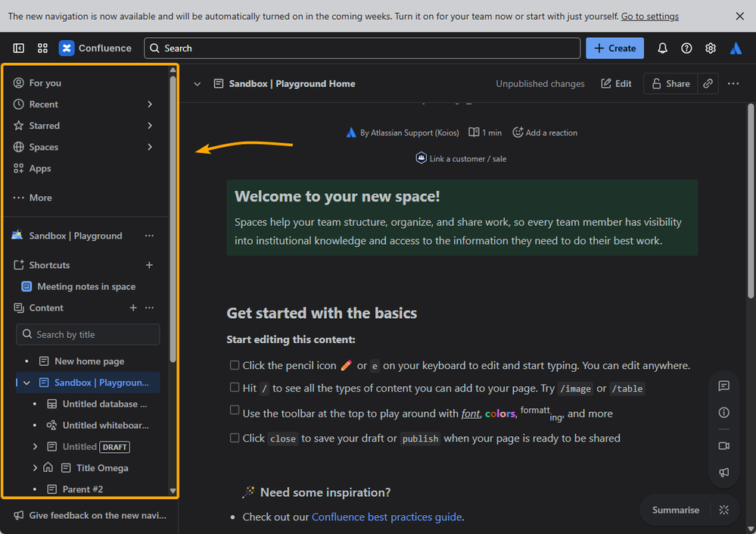Click the Create button
The image size is (756, 534).
[614, 48]
